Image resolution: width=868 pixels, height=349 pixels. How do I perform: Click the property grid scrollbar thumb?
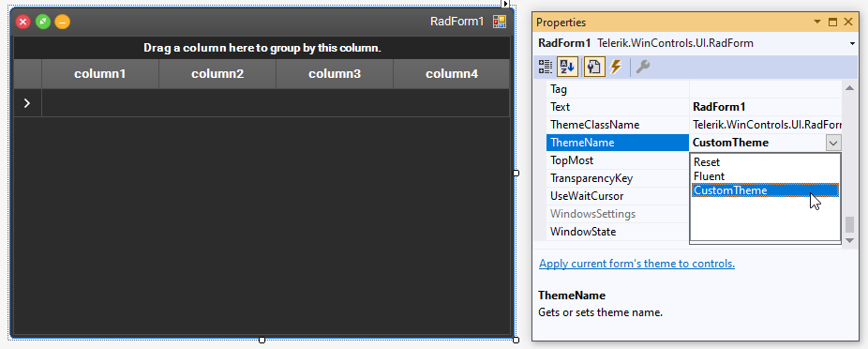tap(849, 224)
